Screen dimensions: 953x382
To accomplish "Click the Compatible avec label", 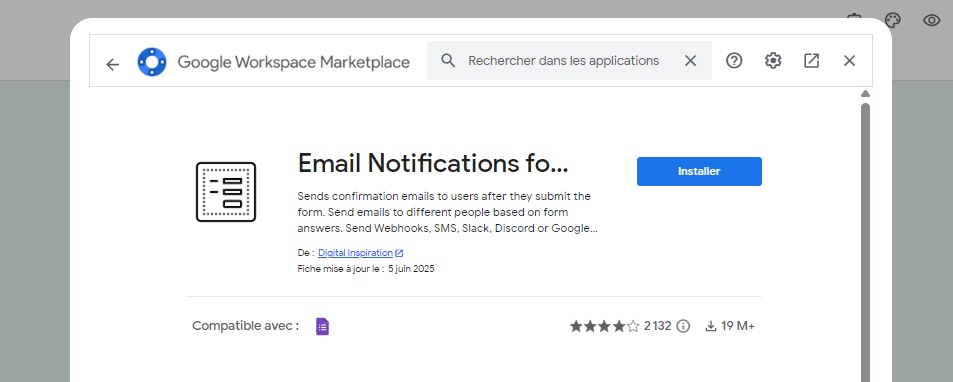I will (x=246, y=326).
